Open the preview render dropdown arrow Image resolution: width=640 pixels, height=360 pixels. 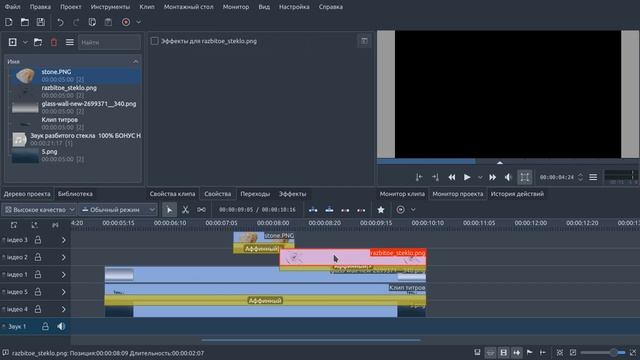pyautogui.click(x=413, y=210)
